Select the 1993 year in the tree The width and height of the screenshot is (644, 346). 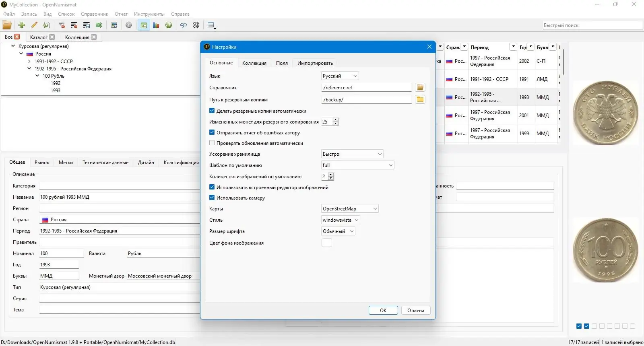[56, 91]
